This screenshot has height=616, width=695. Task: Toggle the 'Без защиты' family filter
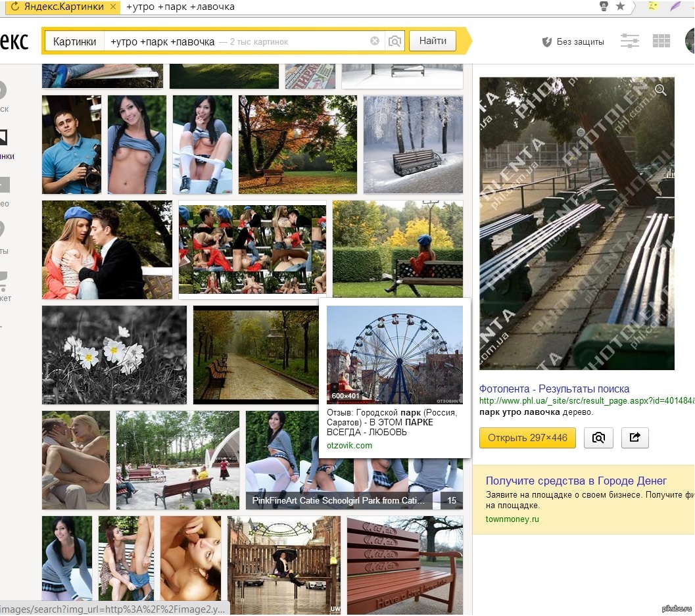[x=573, y=41]
